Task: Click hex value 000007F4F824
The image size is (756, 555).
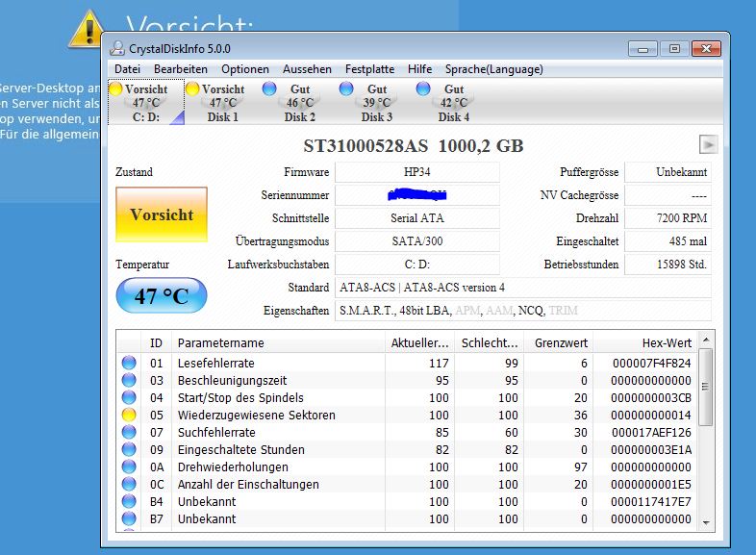Action: (652, 363)
